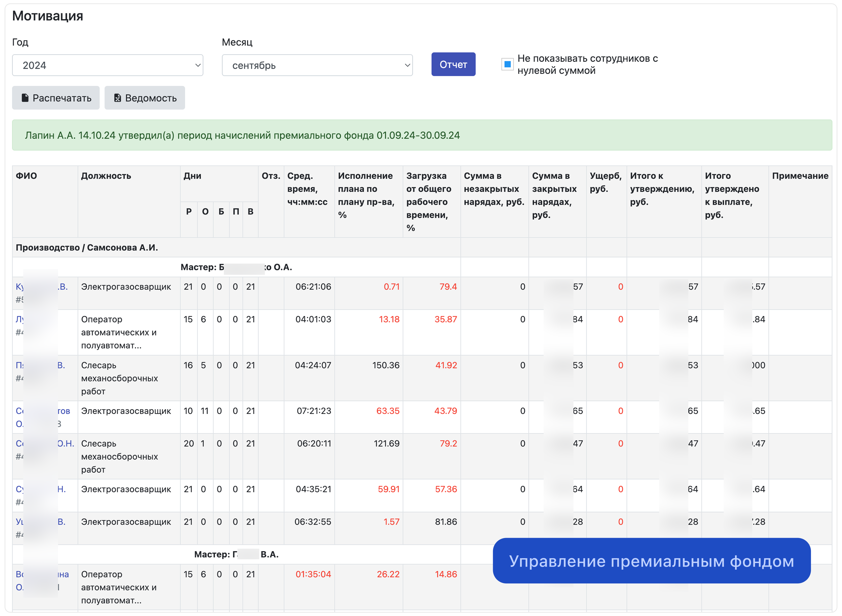Click the 13.18 plan execution value
842x616 pixels.
[x=389, y=319]
